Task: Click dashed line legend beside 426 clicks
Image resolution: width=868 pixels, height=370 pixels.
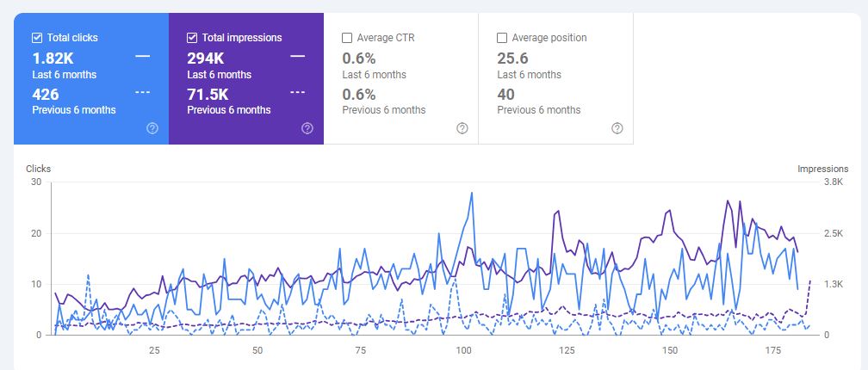Action: (143, 92)
